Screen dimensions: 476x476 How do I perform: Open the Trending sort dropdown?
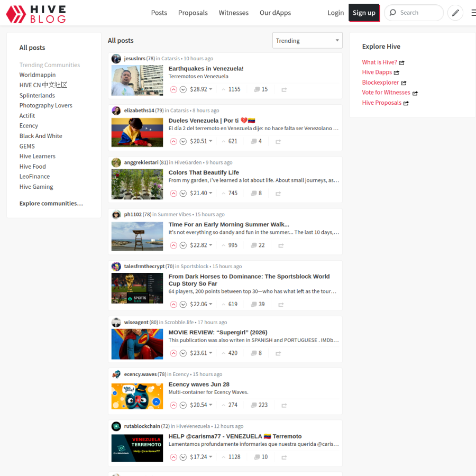point(307,40)
